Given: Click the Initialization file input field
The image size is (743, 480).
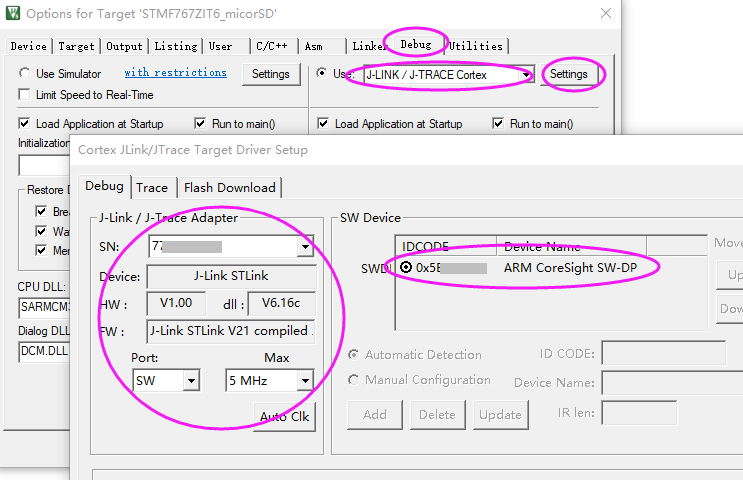Looking at the screenshot, I should 44,166.
